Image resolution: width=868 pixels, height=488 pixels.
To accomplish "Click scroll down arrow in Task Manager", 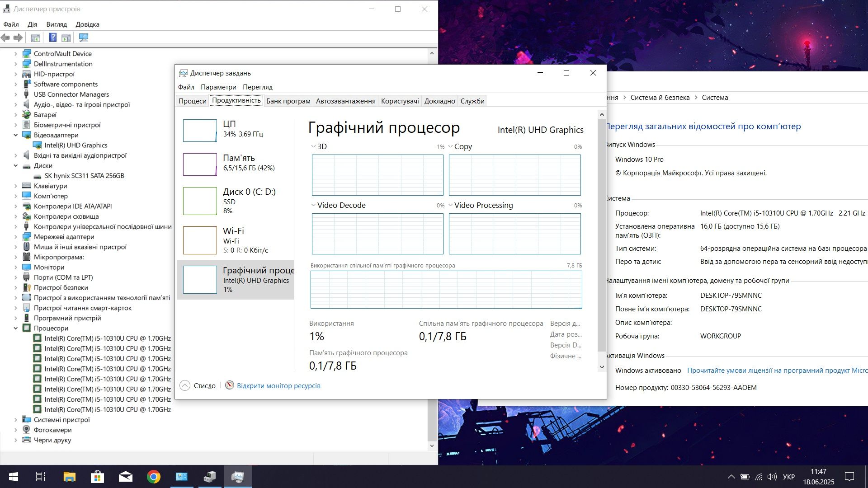I will tap(602, 367).
